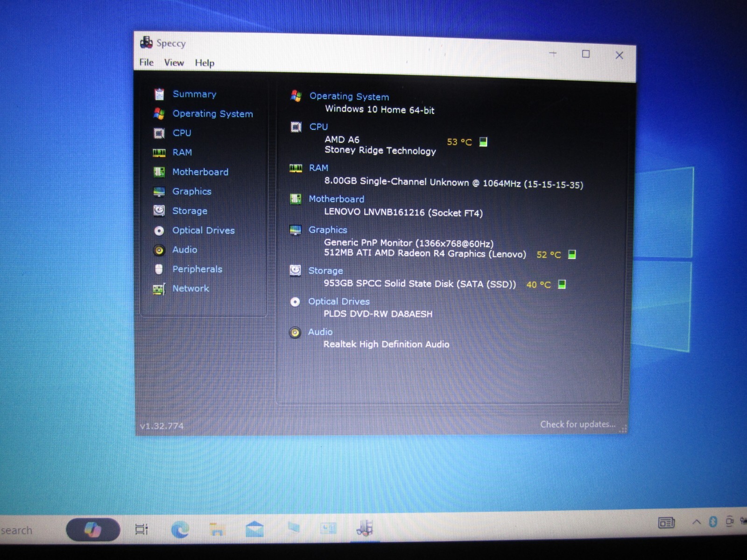Open Copilot from the taskbar
The height and width of the screenshot is (560, 747).
(92, 530)
